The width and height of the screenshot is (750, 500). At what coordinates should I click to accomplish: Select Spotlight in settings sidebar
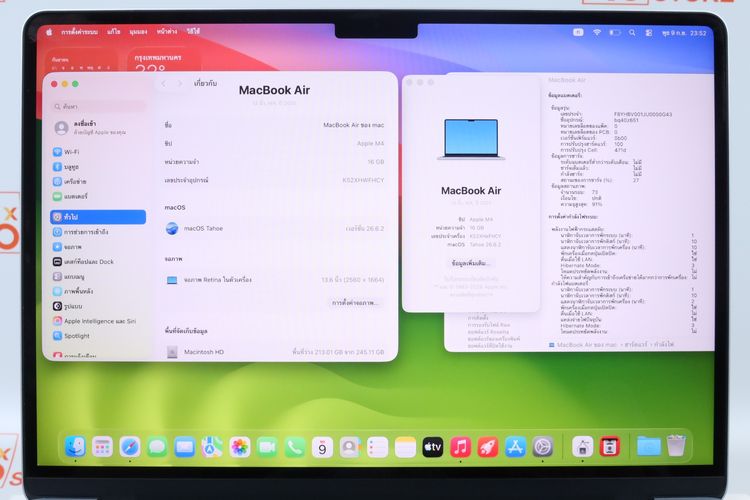(98, 336)
